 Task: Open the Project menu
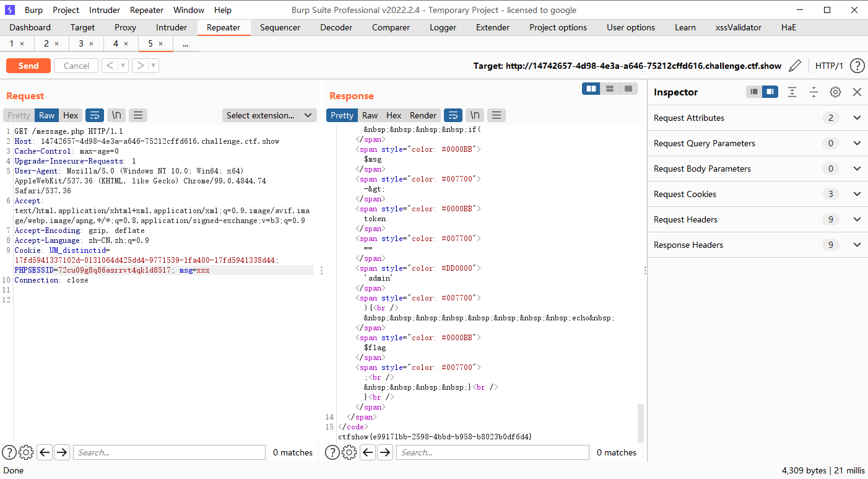[x=66, y=10]
